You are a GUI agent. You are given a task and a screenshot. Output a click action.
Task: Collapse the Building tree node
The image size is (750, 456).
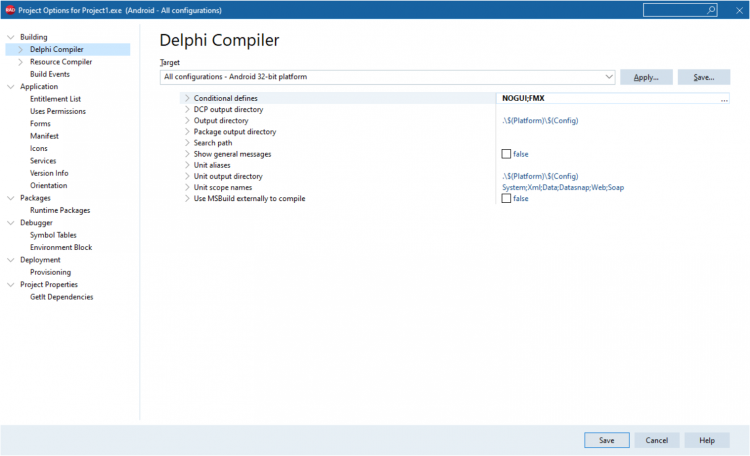11,37
